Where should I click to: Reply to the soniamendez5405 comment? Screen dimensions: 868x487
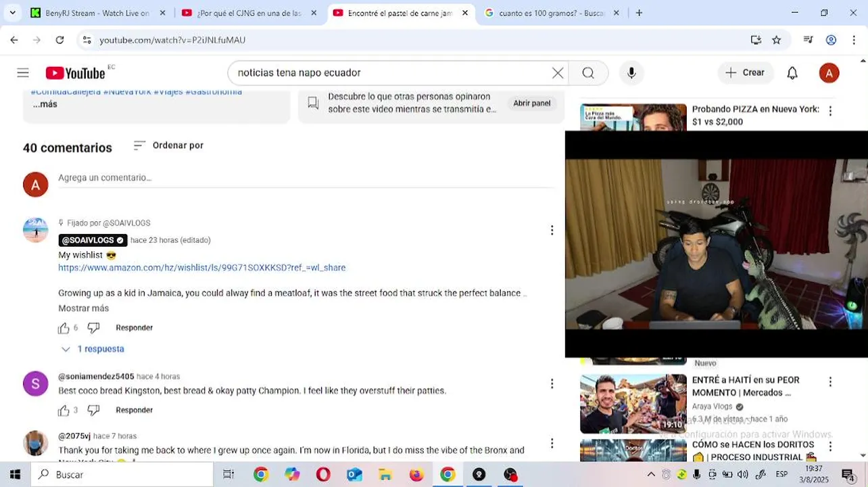tap(134, 411)
